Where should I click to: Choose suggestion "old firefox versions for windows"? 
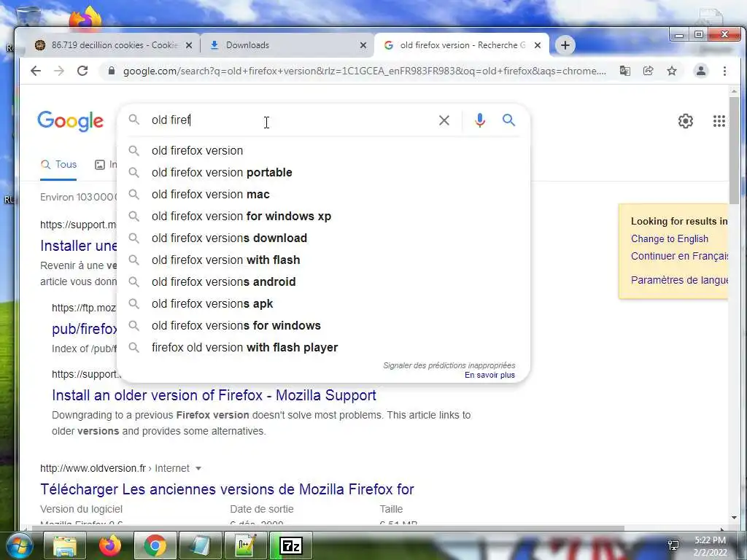point(323,326)
